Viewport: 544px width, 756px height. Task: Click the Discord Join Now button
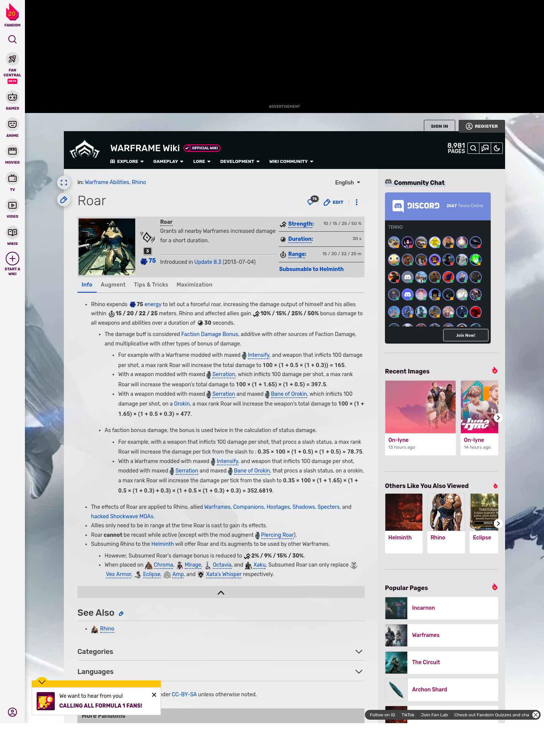tap(465, 335)
